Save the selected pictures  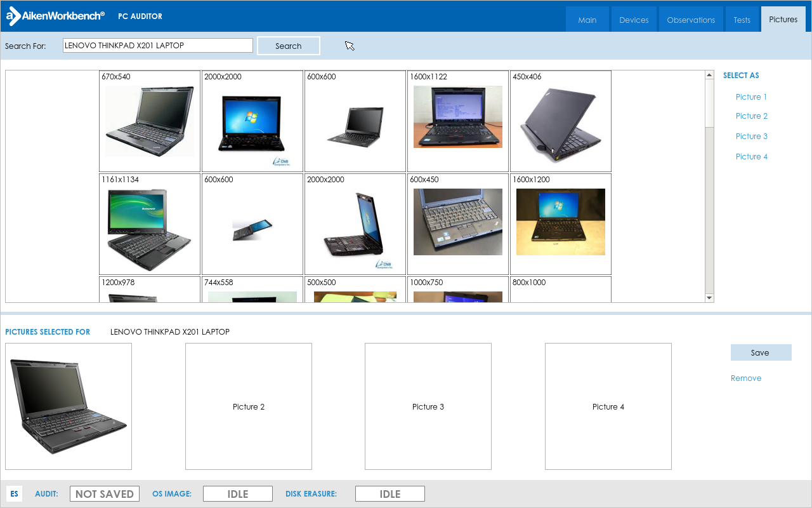point(761,352)
